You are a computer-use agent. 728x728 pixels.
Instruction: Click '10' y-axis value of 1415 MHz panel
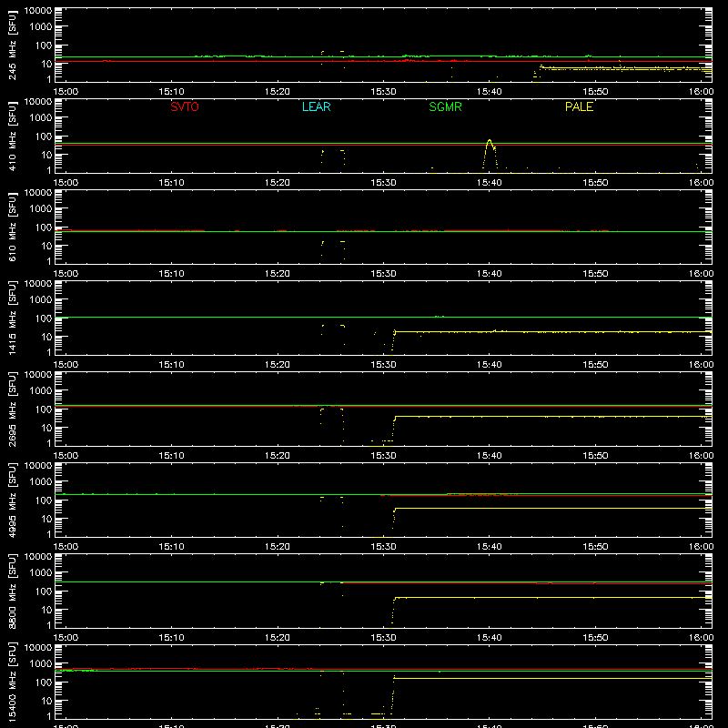tap(46, 337)
